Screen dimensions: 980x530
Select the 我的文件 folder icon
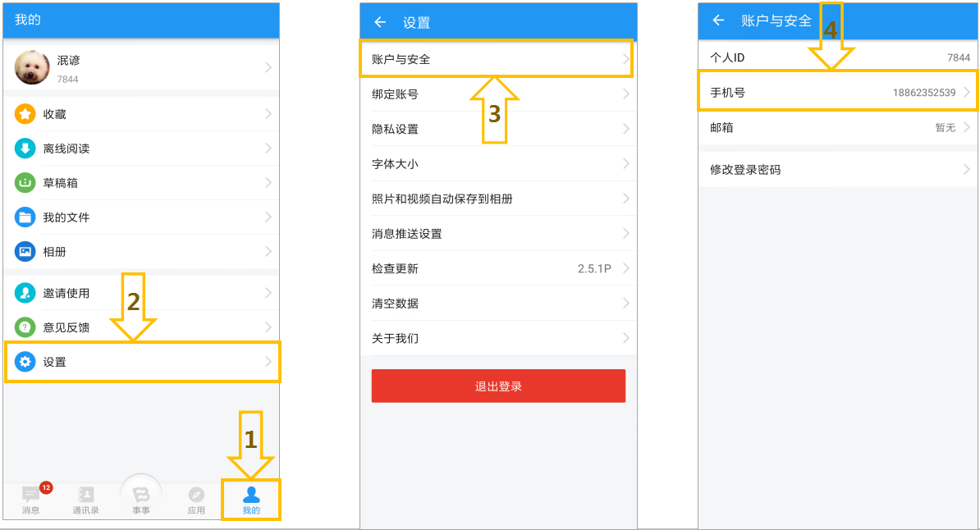25,217
